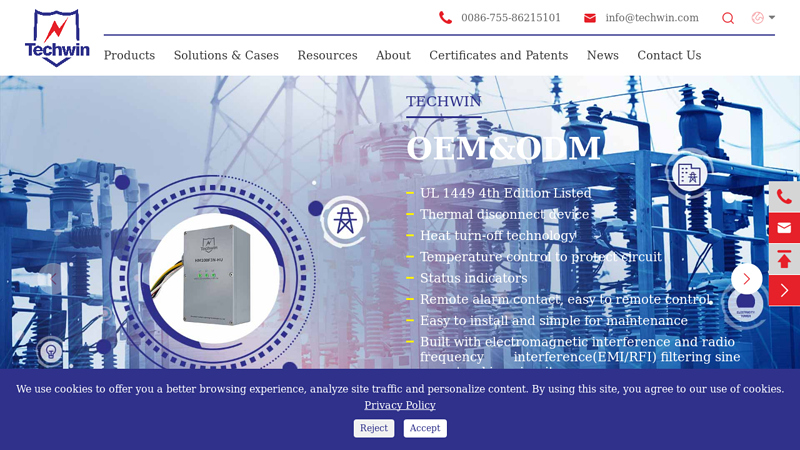Open the search magnifier icon

pos(728,18)
